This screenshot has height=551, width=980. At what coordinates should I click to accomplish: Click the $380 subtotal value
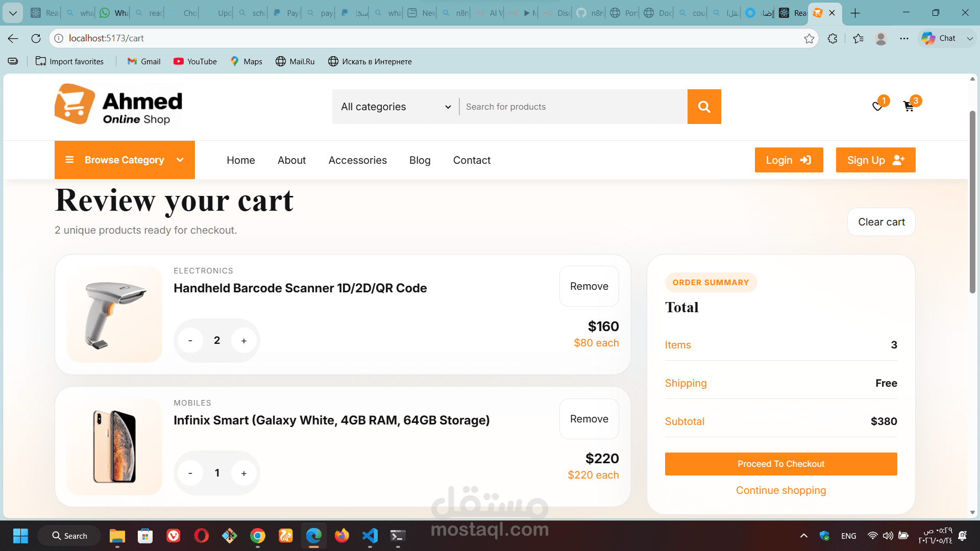coord(884,421)
